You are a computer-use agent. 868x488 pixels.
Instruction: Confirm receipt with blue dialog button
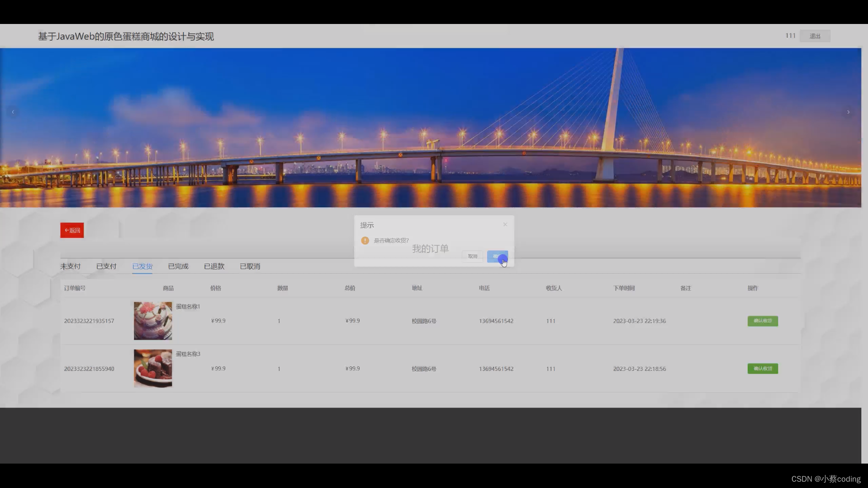click(x=497, y=256)
